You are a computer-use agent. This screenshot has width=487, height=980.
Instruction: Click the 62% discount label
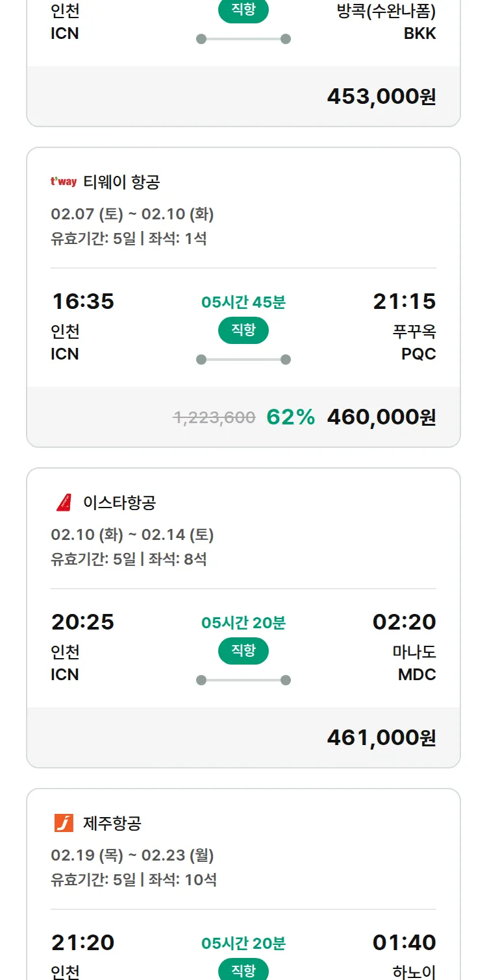click(x=291, y=417)
